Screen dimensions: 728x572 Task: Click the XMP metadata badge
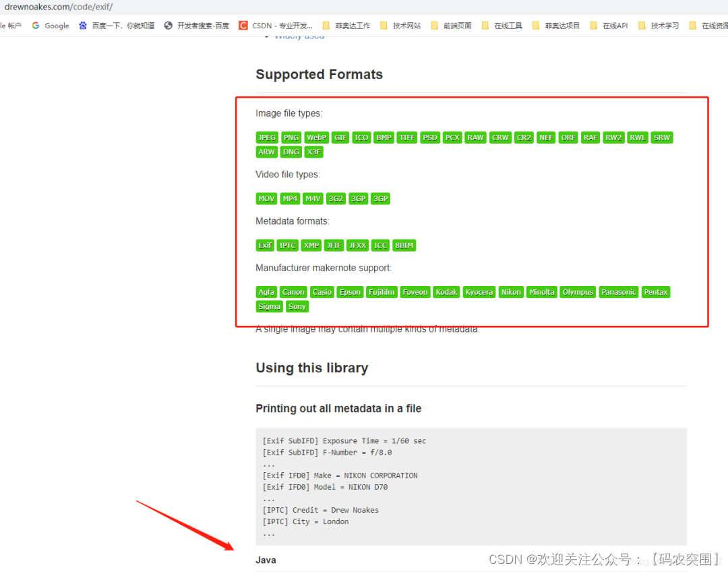click(311, 246)
